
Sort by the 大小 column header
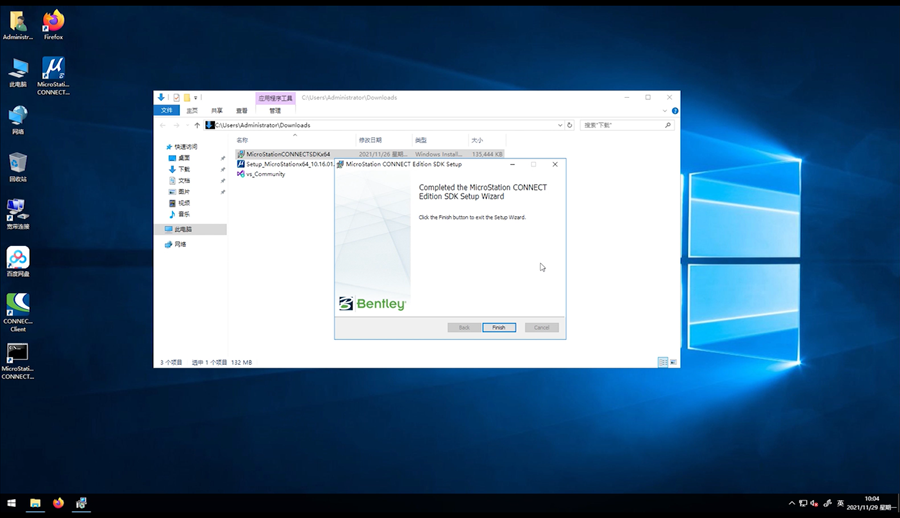coord(477,140)
